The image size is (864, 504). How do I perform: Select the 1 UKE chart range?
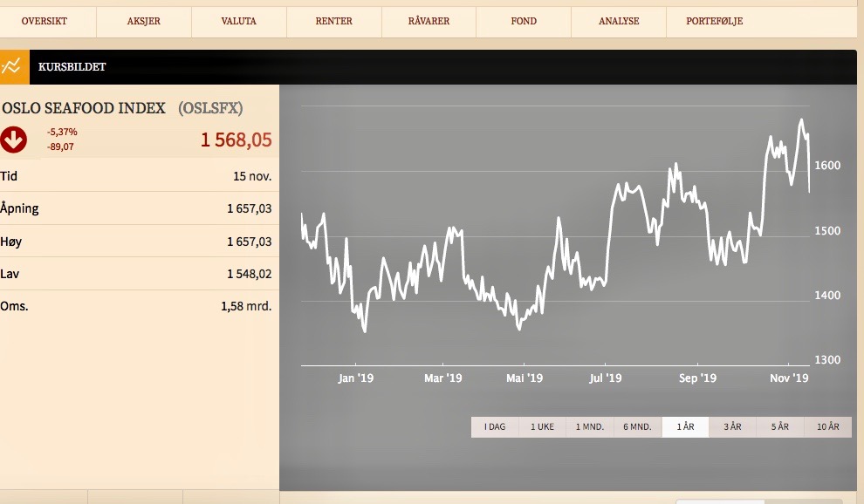tap(542, 427)
